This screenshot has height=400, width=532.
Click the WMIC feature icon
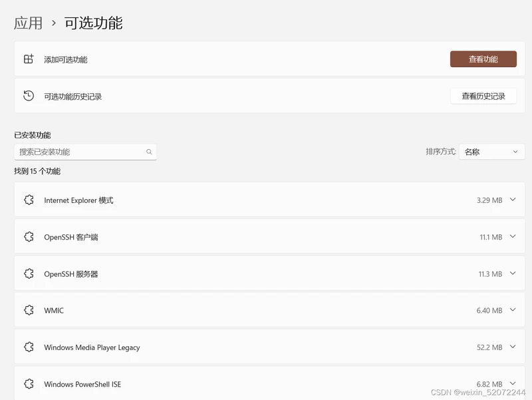tap(29, 310)
